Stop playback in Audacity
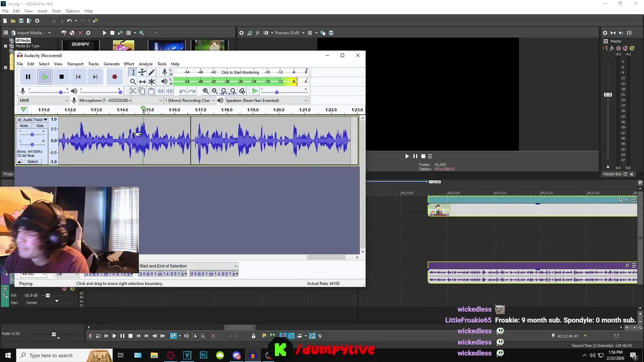Screen dimensions: 644x362 tap(61, 77)
